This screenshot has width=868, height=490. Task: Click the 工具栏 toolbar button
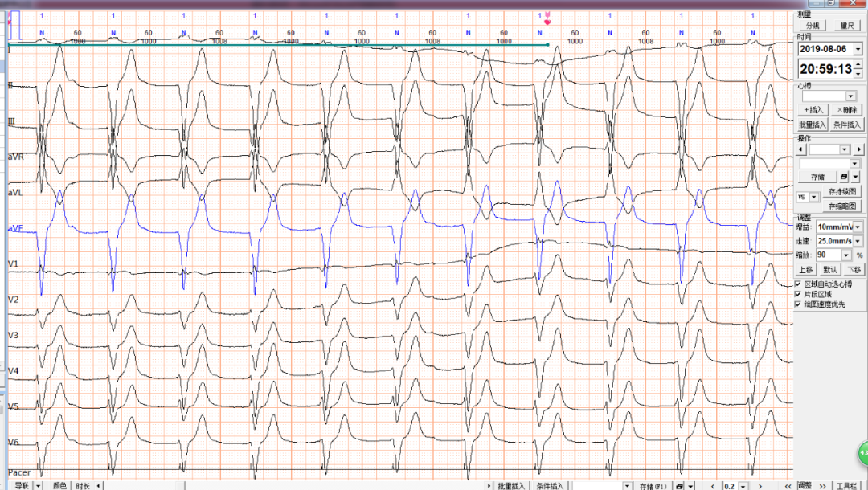847,486
